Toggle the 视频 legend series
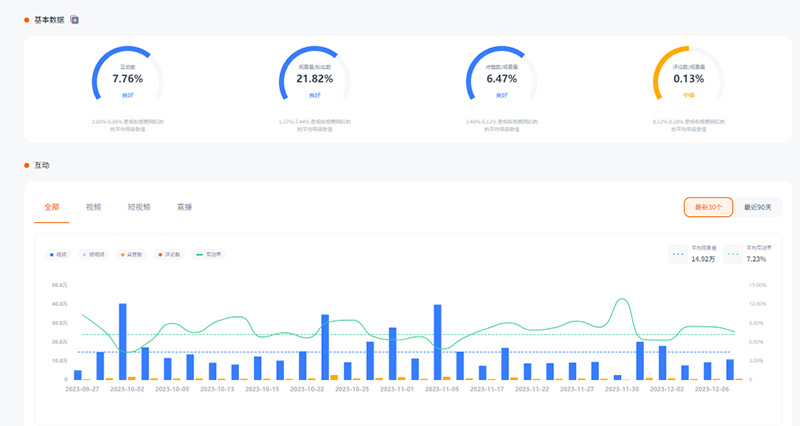This screenshot has height=426, width=800. coord(60,255)
